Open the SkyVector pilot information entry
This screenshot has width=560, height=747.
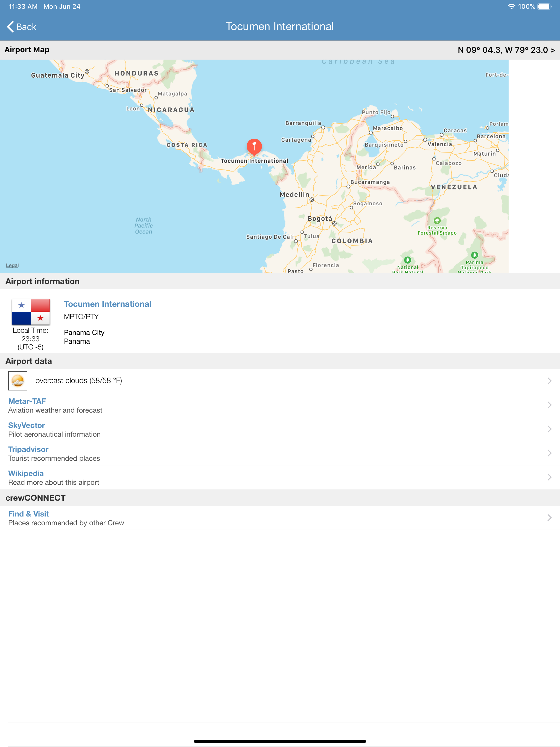point(27,425)
